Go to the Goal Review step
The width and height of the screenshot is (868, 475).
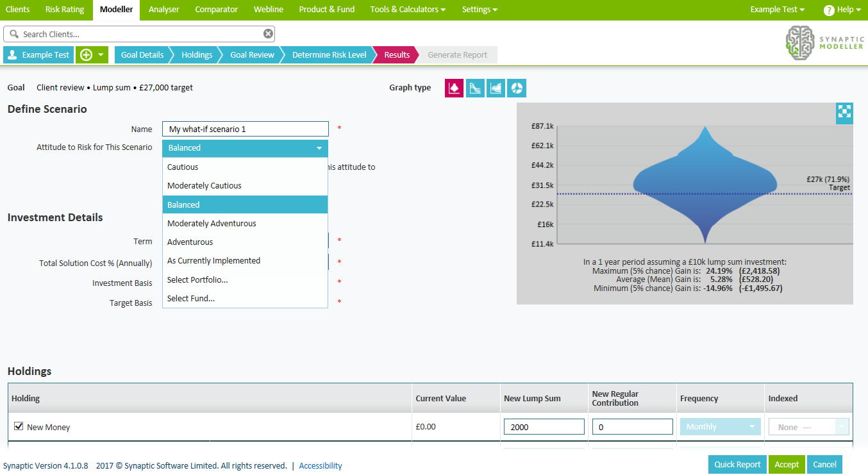252,55
